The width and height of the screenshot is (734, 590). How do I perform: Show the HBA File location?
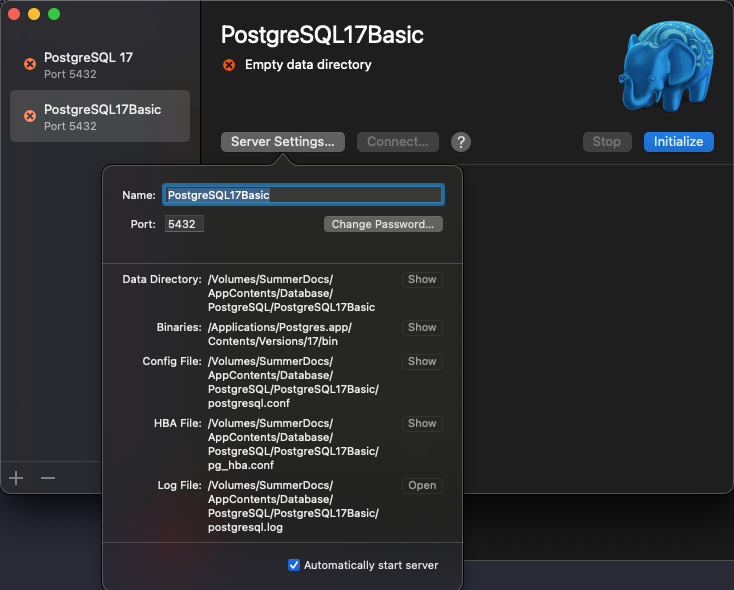(x=422, y=423)
